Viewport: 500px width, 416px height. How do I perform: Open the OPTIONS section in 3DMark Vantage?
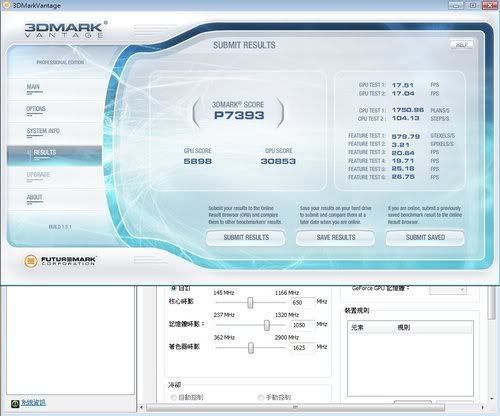pos(36,109)
